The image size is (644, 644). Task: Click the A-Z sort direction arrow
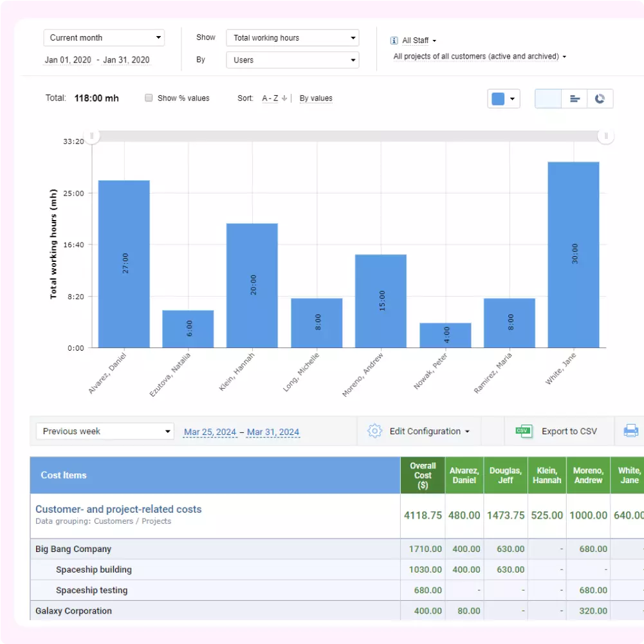point(284,98)
